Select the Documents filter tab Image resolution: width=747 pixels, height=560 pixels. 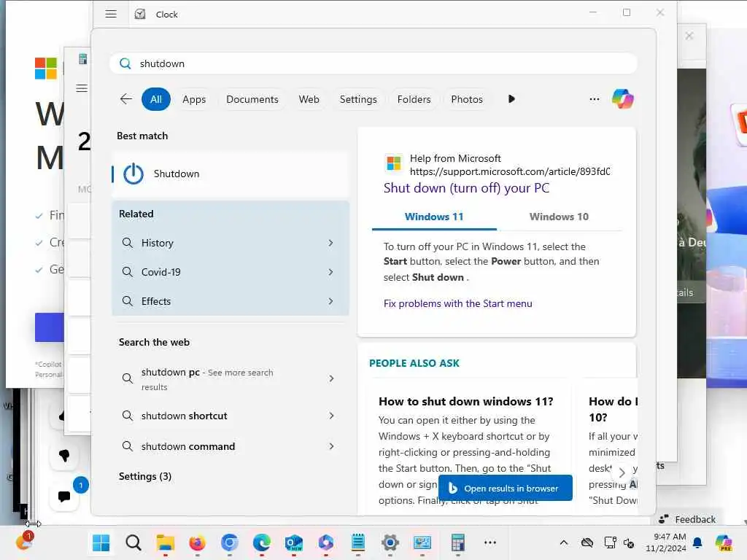click(x=252, y=99)
